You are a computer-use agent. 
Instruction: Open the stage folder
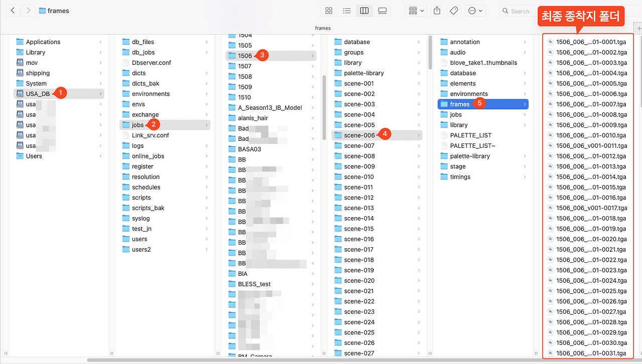click(483, 166)
